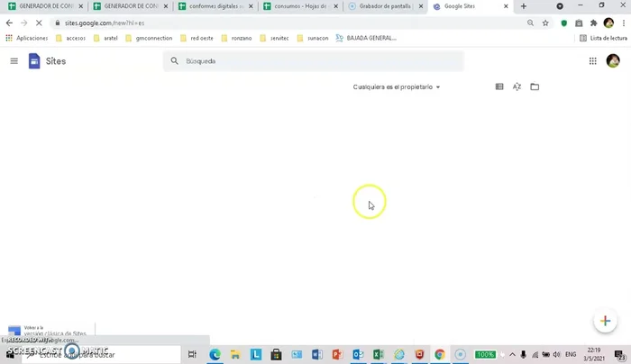
Task: Open the BAJADA GENERAL bookmark
Action: click(366, 38)
